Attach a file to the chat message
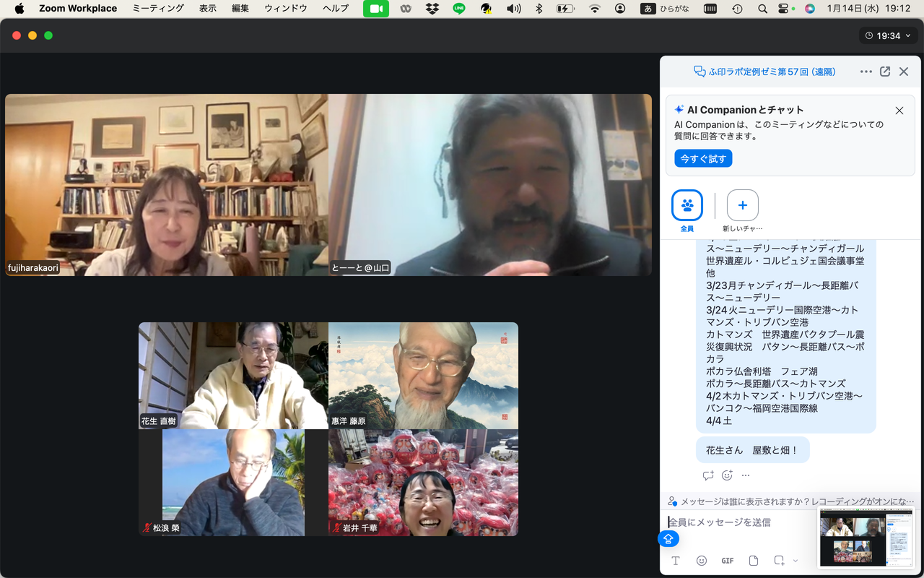The width and height of the screenshot is (924, 578). (754, 561)
